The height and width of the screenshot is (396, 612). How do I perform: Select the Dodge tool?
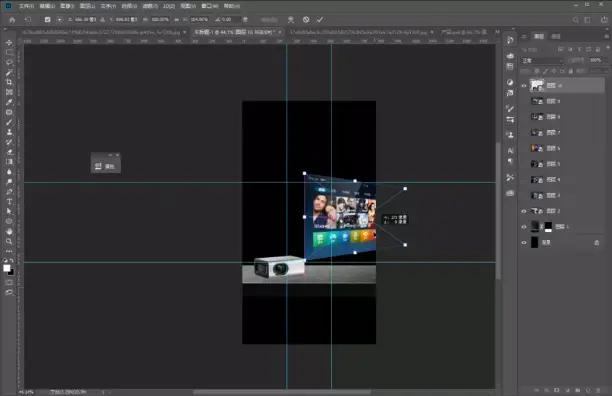[9, 182]
